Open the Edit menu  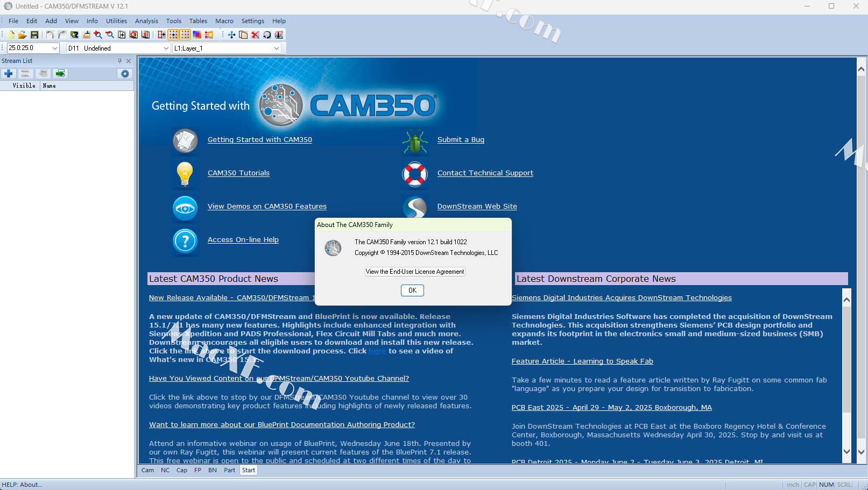(32, 21)
